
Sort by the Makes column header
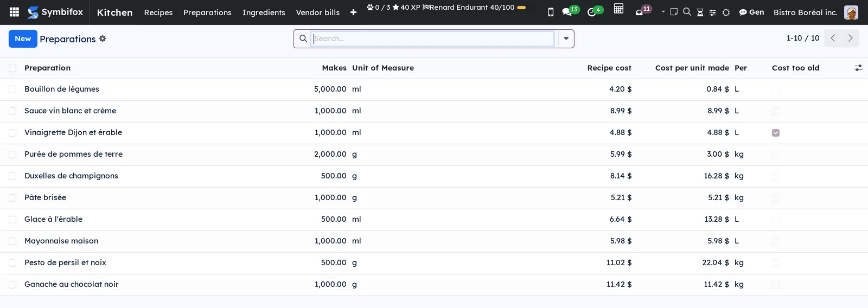click(334, 68)
